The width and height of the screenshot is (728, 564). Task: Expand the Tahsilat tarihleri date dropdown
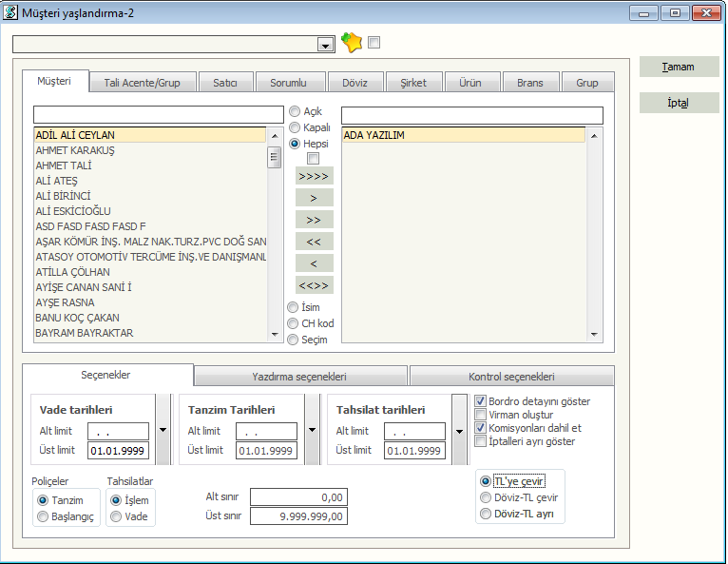click(x=460, y=431)
